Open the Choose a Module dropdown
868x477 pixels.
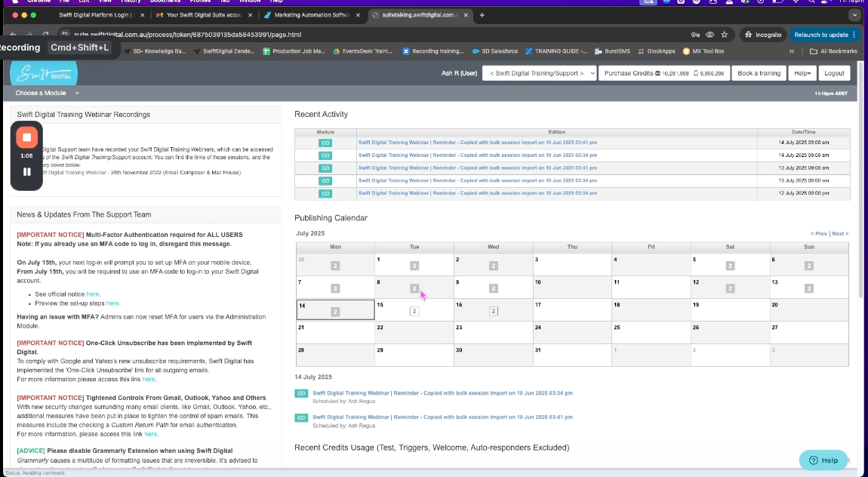[47, 94]
